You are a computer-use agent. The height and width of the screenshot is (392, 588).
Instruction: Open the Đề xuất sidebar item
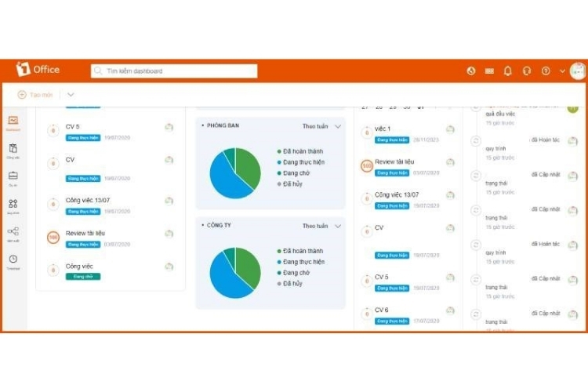pyautogui.click(x=13, y=233)
